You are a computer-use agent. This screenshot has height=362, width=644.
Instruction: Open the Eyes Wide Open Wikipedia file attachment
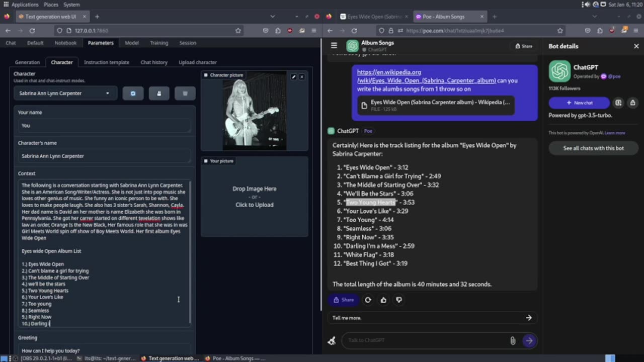point(436,105)
